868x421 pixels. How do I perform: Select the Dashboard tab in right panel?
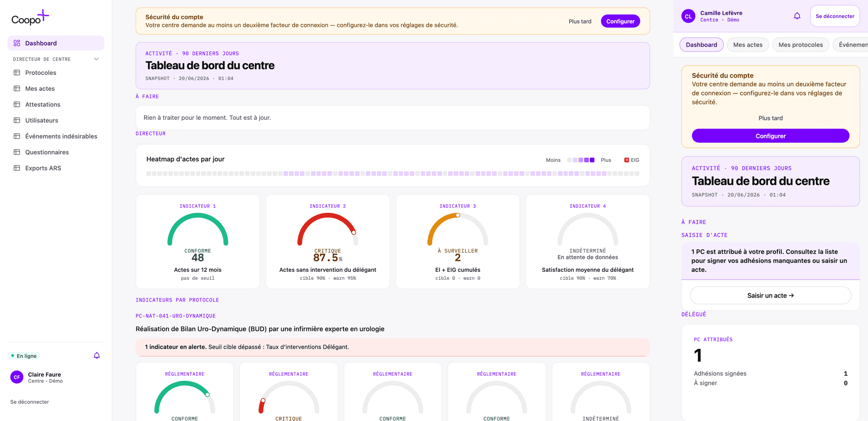pos(702,45)
